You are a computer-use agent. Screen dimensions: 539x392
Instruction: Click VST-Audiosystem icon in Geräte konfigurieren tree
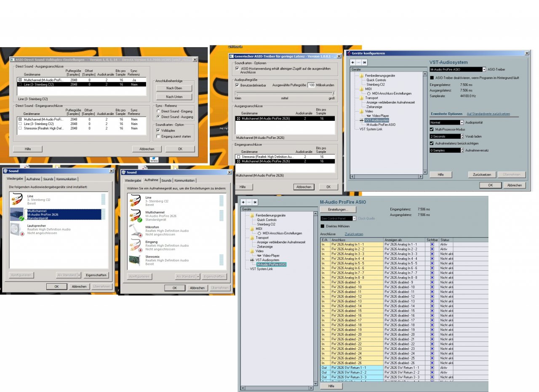coord(362,120)
